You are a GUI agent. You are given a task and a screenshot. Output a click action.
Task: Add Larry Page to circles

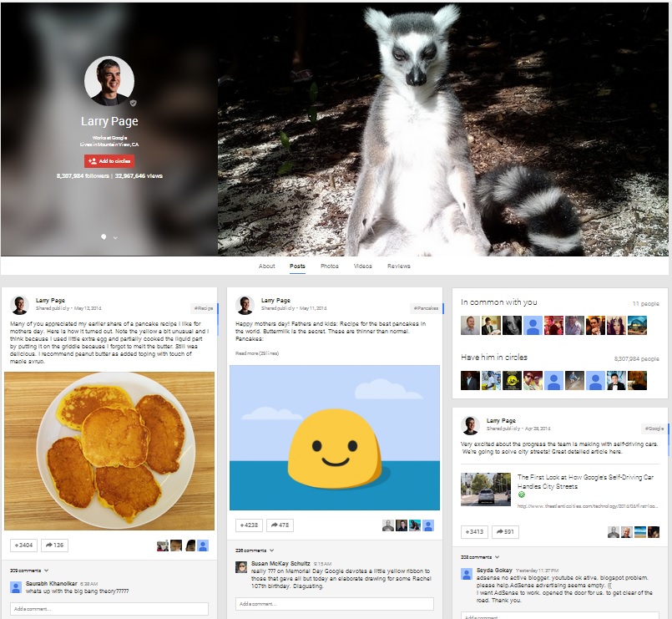click(109, 161)
